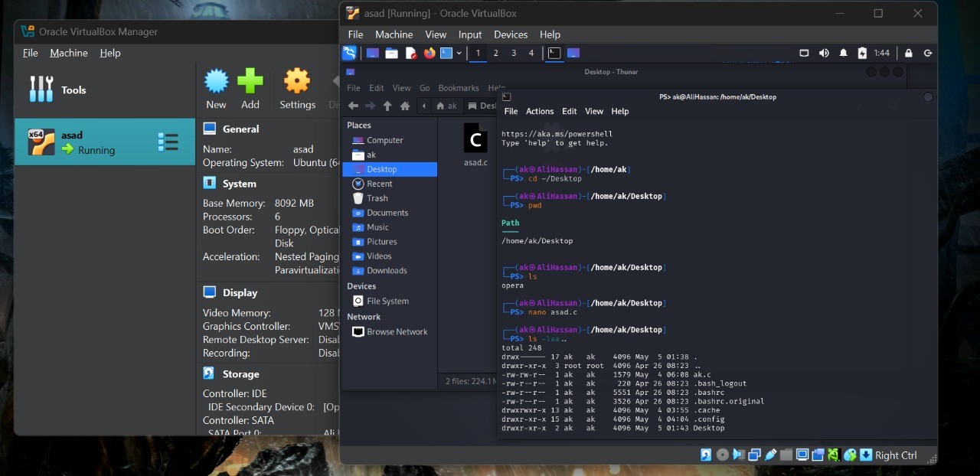This screenshot has height=476, width=980.
Task: Go back in Thunar navigation
Action: pyautogui.click(x=353, y=106)
